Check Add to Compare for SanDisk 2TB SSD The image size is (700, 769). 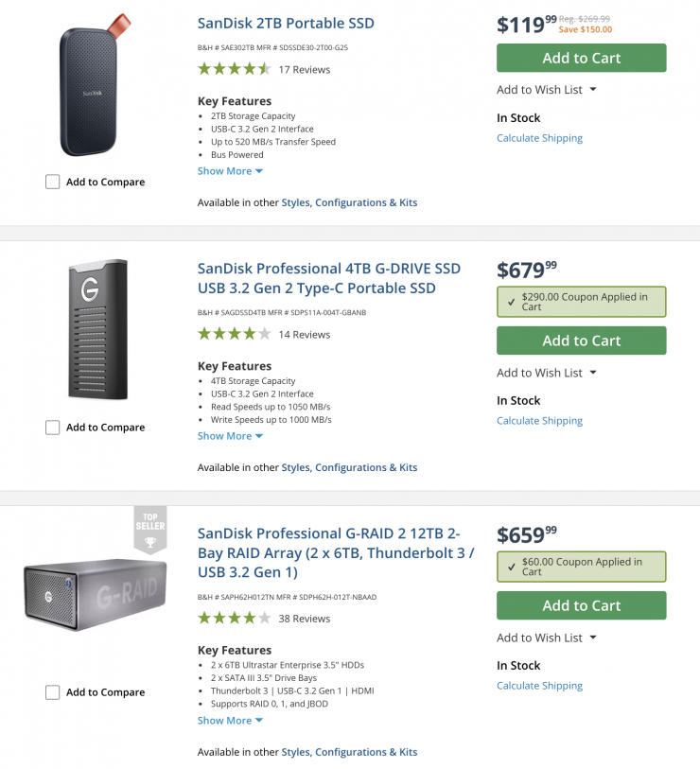point(53,182)
